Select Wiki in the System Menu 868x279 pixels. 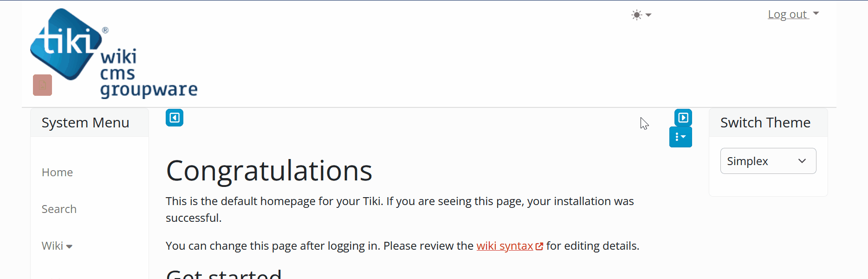(52, 246)
